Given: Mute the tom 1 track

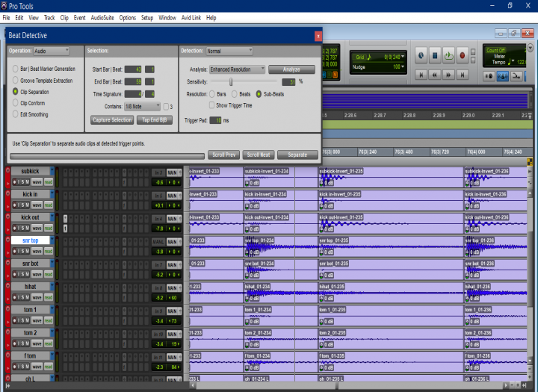Looking at the screenshot, I should click(27, 320).
